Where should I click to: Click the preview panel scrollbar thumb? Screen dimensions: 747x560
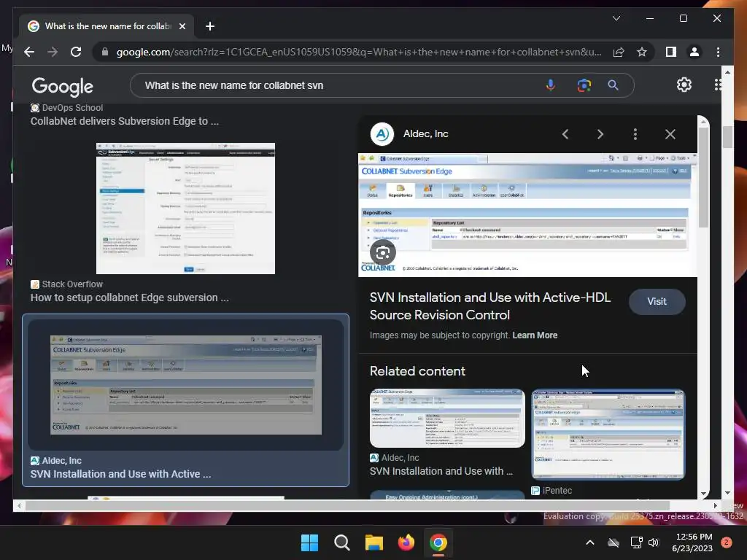click(704, 176)
